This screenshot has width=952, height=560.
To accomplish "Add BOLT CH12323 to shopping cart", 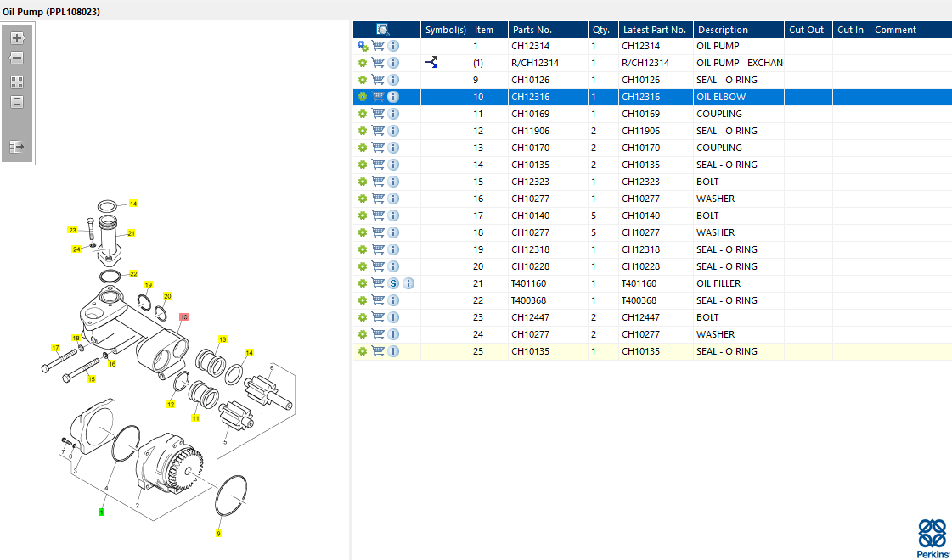I will pos(379,182).
